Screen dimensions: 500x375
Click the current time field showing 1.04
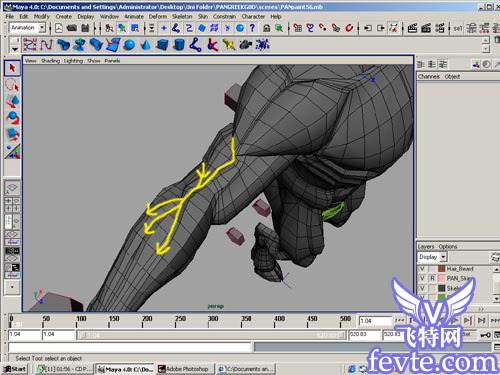click(x=375, y=321)
